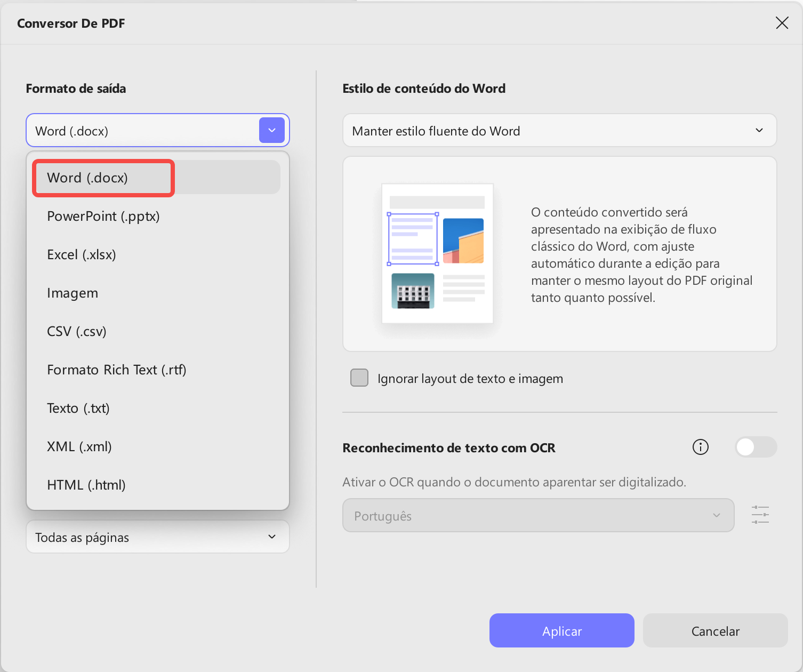803x672 pixels.
Task: Collapse the Formato de saída dropdown arrow
Action: tap(272, 130)
